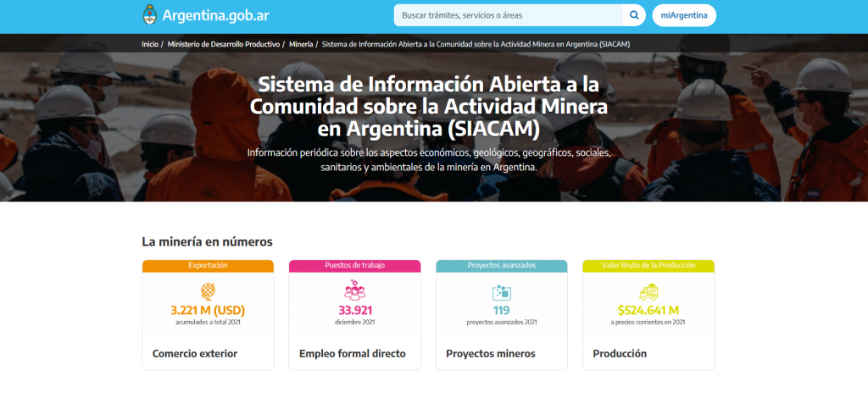Click the Argentina coat of arms logo
Image resolution: width=868 pixels, height=409 pixels.
click(x=149, y=15)
